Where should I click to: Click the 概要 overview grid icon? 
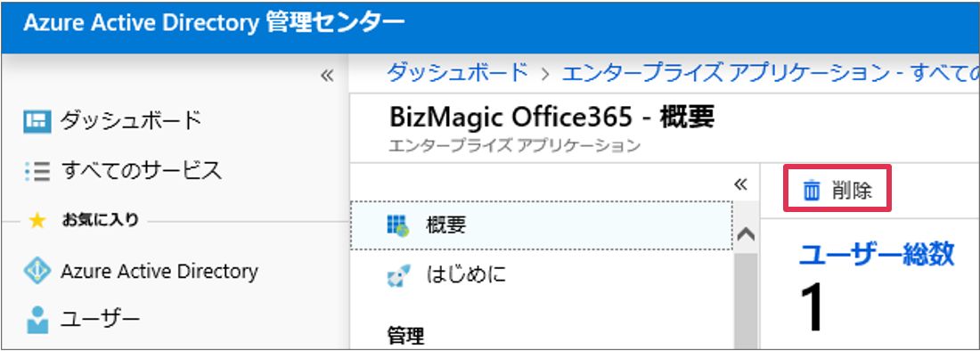(397, 225)
